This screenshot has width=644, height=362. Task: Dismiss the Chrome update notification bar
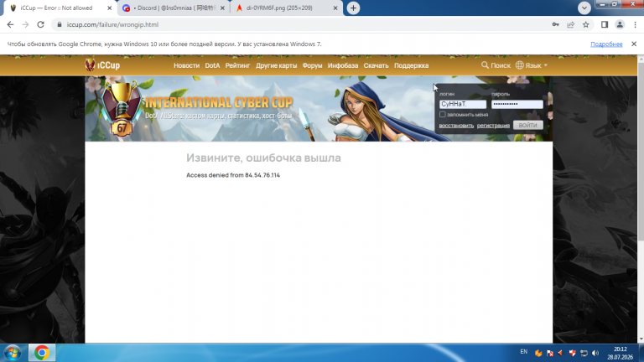(x=634, y=44)
